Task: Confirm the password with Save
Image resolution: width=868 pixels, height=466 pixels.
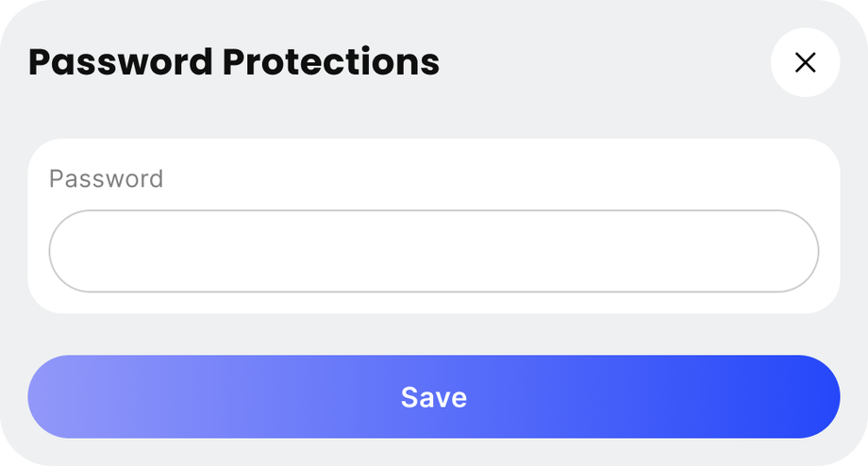Action: (433, 397)
